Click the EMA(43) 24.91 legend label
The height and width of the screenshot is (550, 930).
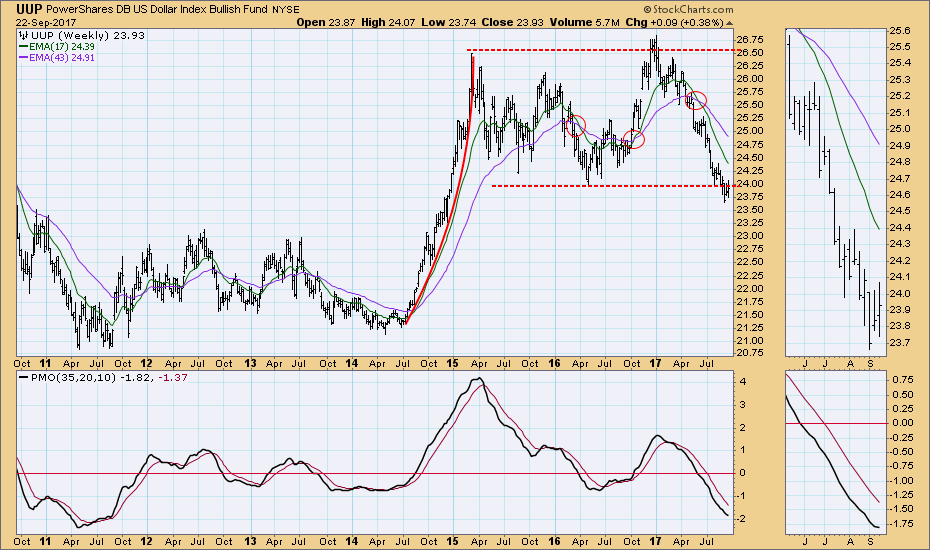click(x=62, y=58)
